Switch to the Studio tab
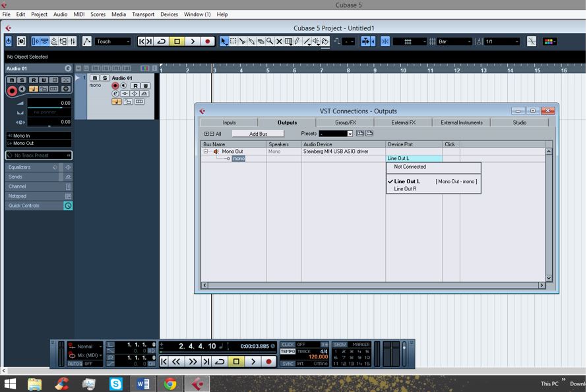 pos(520,123)
